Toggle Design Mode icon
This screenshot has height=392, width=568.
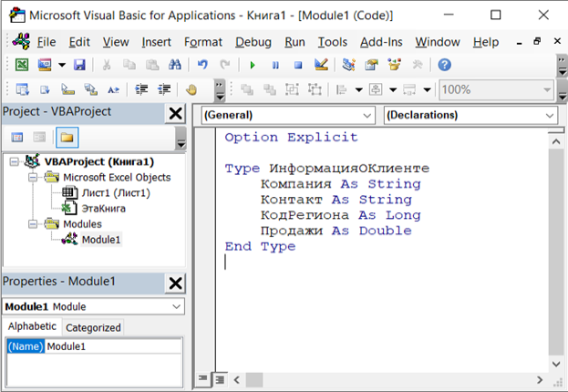[321, 66]
